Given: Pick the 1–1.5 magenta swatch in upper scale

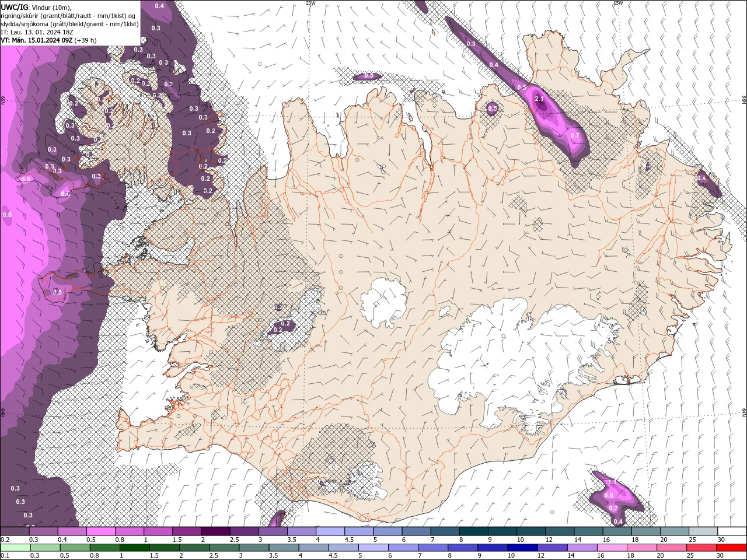Looking at the screenshot, I should [158, 531].
